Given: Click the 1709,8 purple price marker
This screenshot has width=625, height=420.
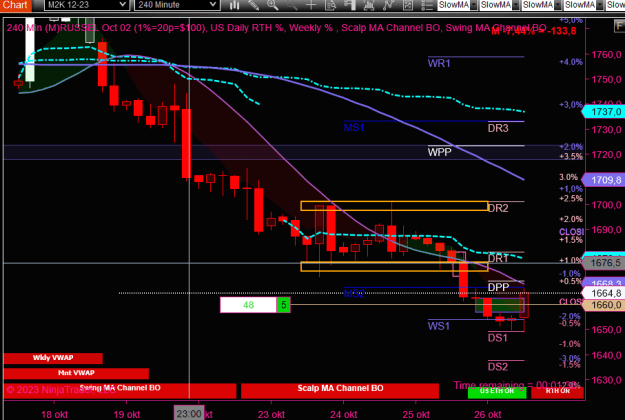Looking at the screenshot, I should [604, 180].
